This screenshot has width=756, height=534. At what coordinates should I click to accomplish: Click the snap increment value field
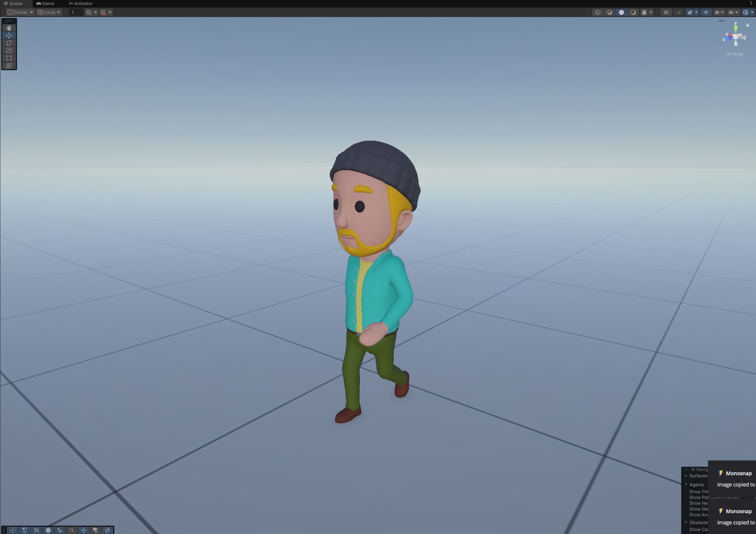[76, 12]
